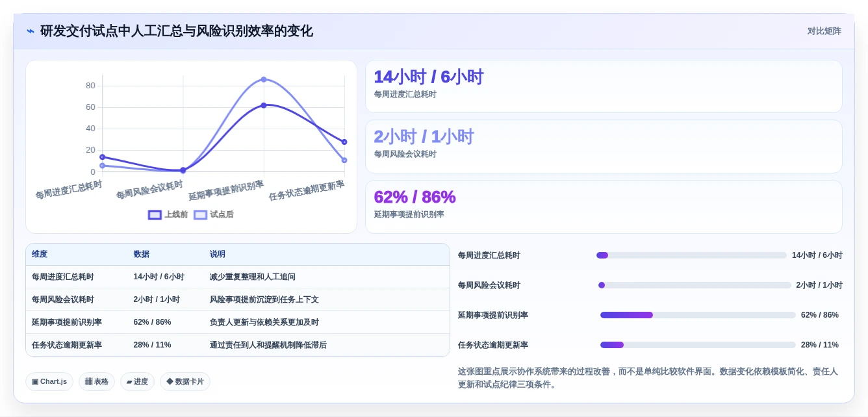Toggle the 上线前 legend item
The width and height of the screenshot is (868, 417).
(x=168, y=214)
